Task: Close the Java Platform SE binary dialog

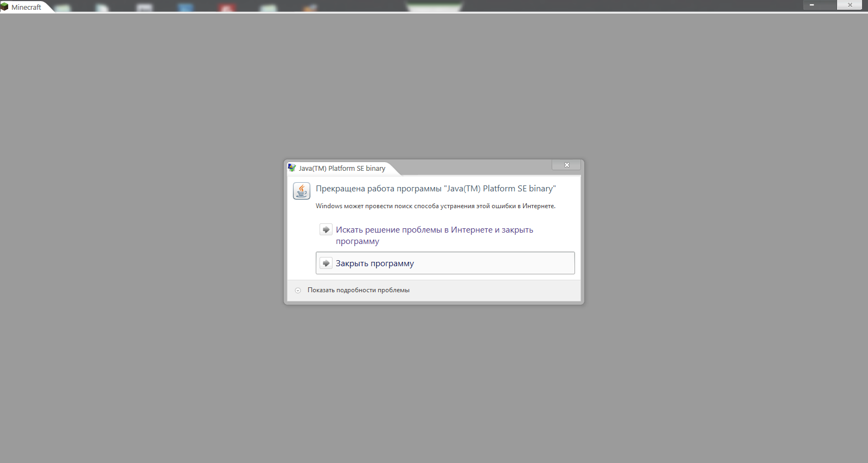Action: (x=566, y=165)
